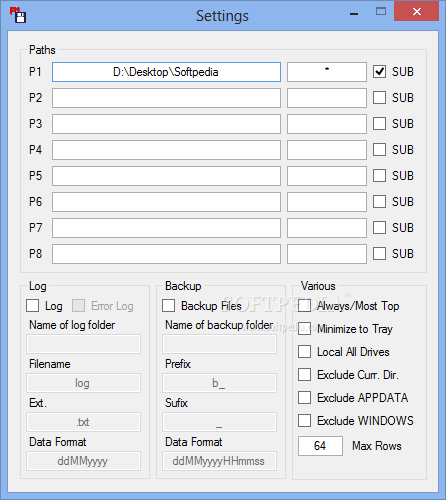Select the P8 filter field
This screenshot has width=446, height=500.
[327, 254]
